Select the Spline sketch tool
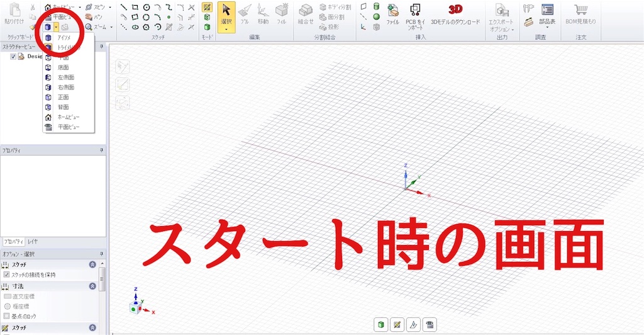This screenshot has height=335, width=644. pos(169,7)
